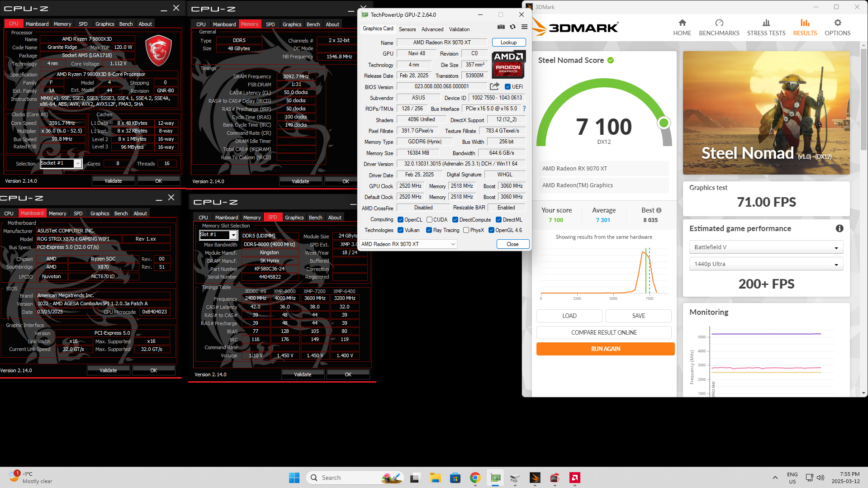Click the Close button in GPU-Z

coord(512,244)
